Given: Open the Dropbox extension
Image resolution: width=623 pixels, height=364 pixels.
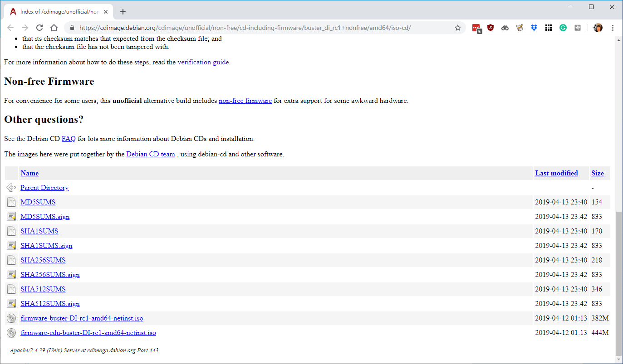Looking at the screenshot, I should click(x=534, y=28).
